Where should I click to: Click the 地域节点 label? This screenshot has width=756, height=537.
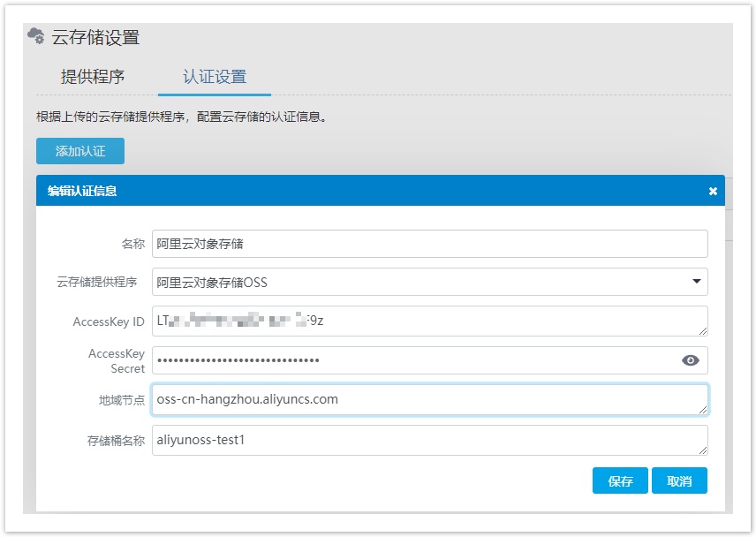pos(122,400)
